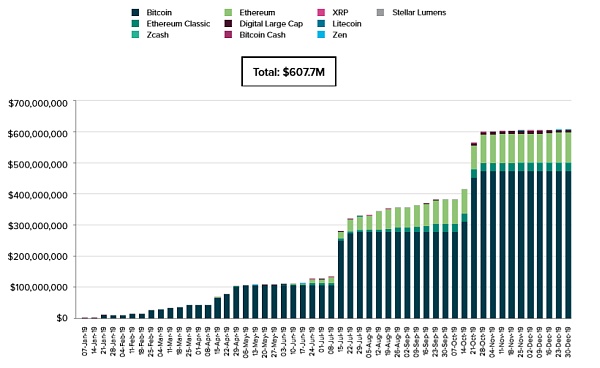Viewport: 600px width, 368px height.
Task: Click the Ethereum Classic legend label
Action: click(178, 24)
